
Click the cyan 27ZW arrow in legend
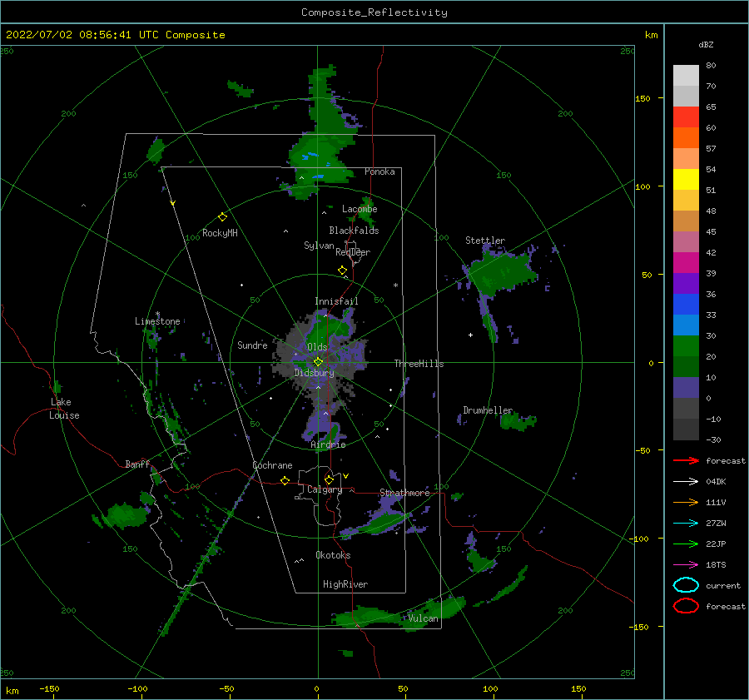[686, 524]
